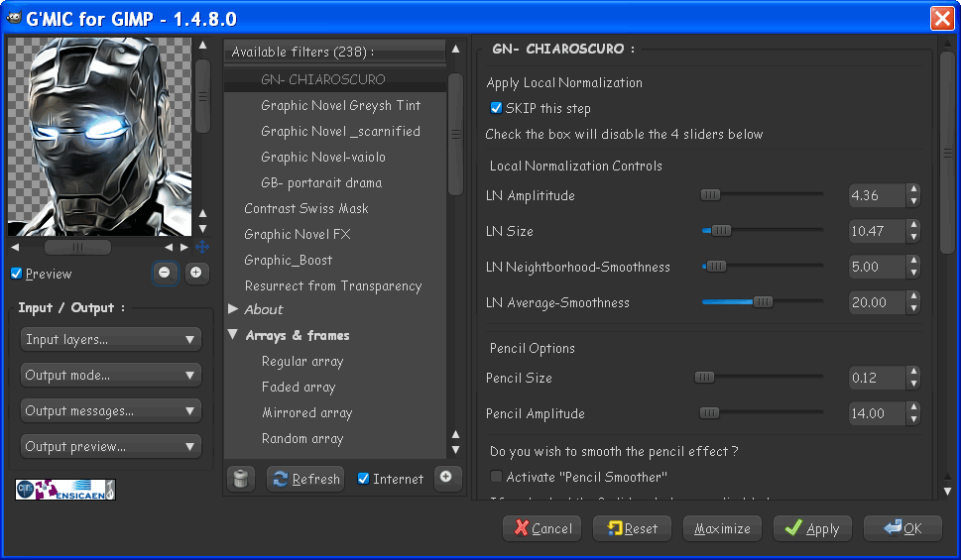Click the G'MIC title bar app icon
The image size is (961, 560).
(x=14, y=18)
